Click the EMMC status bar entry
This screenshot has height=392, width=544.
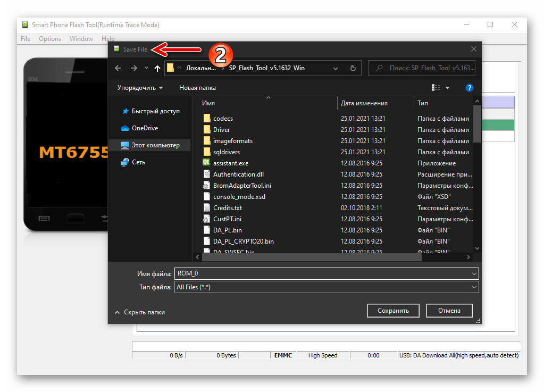pyautogui.click(x=283, y=355)
